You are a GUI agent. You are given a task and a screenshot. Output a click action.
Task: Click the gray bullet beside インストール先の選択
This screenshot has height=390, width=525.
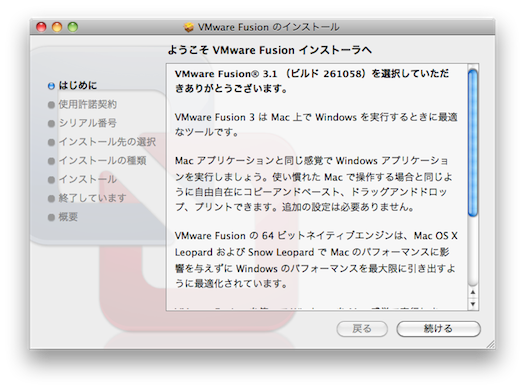(51, 142)
